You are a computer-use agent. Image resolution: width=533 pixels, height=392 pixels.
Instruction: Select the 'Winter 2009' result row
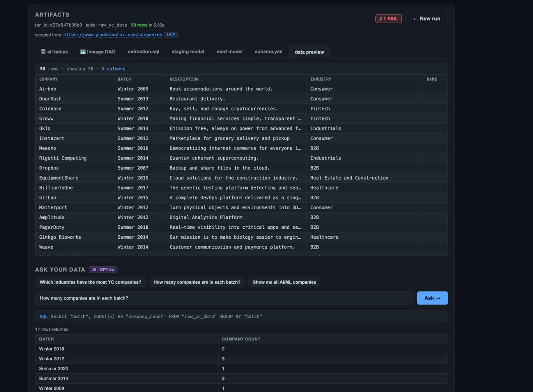242,388
